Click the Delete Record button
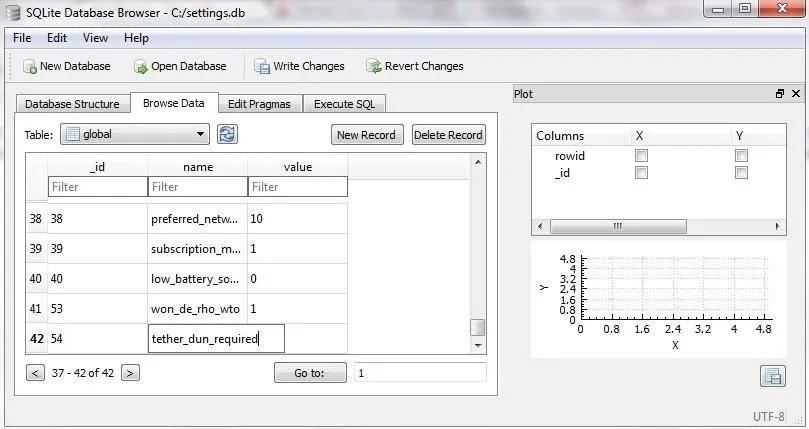 coord(448,135)
